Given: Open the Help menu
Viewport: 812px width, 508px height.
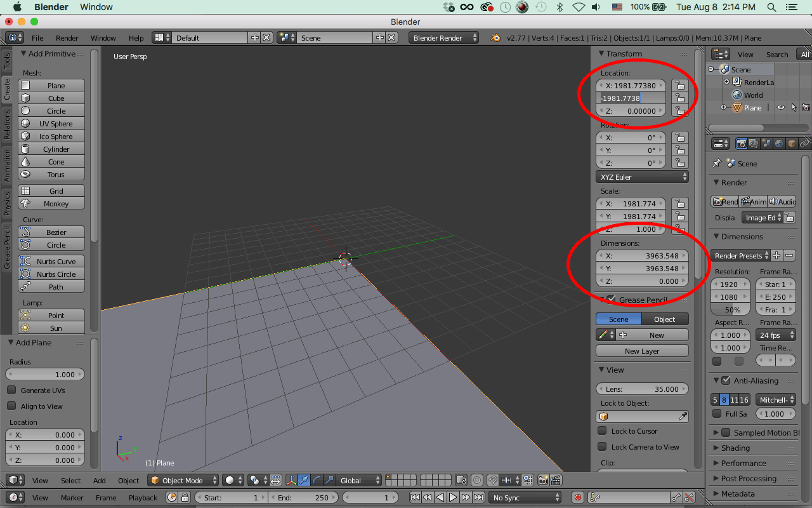Looking at the screenshot, I should point(136,37).
